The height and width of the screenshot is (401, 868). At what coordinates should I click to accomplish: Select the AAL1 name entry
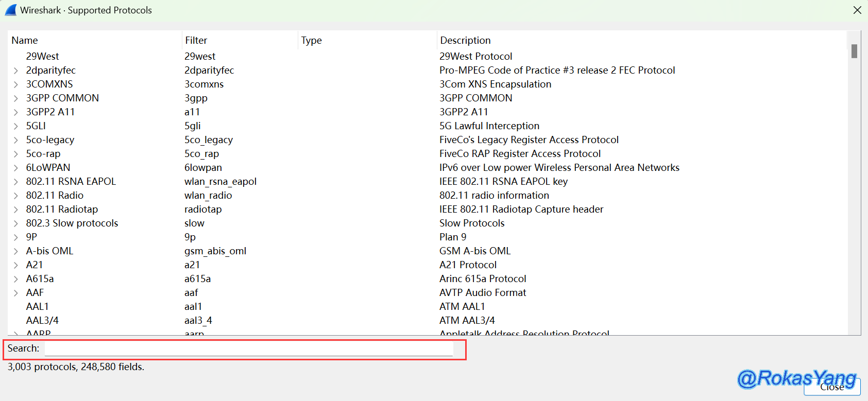coord(37,306)
